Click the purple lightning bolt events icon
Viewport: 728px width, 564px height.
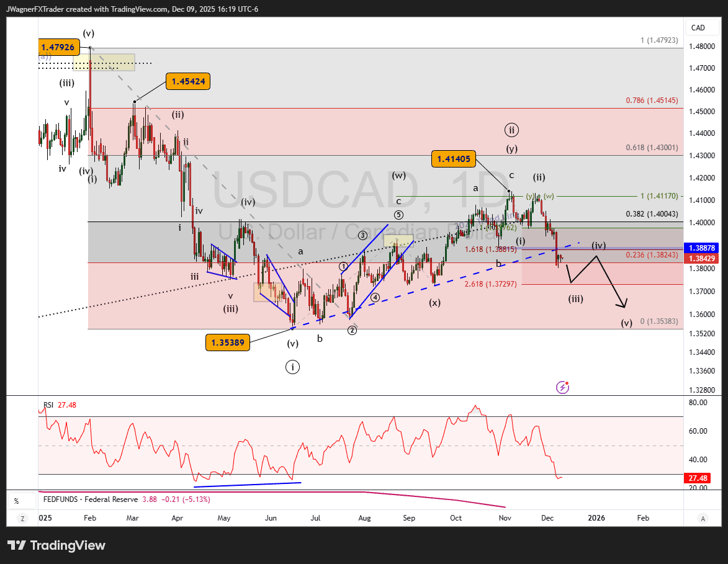coord(562,387)
